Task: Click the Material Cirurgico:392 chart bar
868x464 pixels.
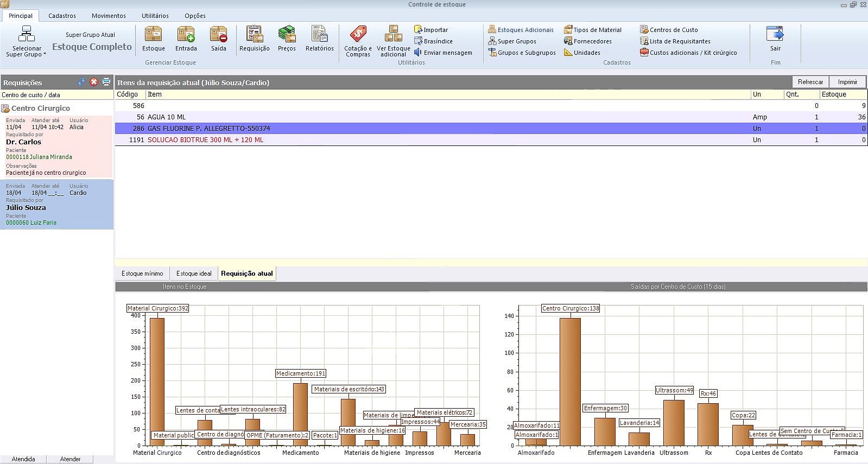Action: pyautogui.click(x=157, y=382)
